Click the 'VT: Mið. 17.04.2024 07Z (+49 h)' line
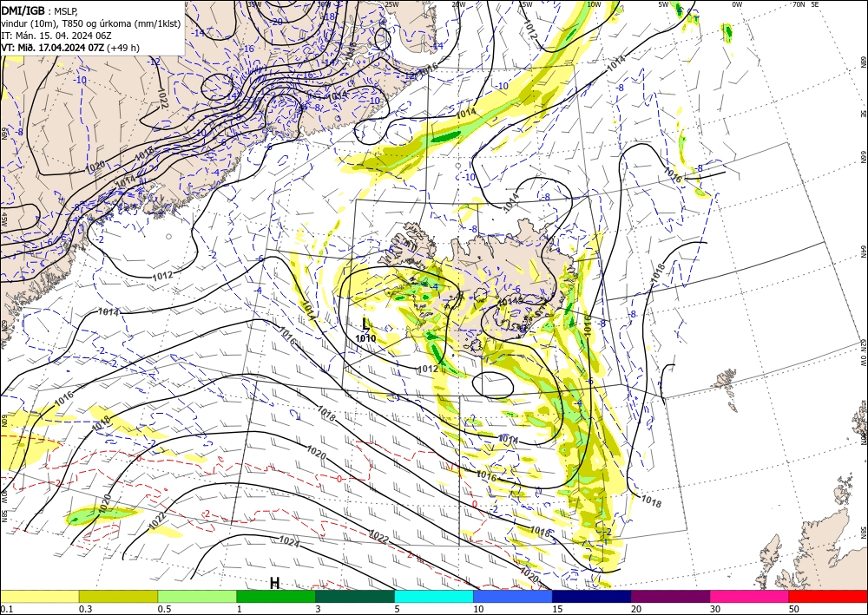This screenshot has width=868, height=615. pos(70,48)
